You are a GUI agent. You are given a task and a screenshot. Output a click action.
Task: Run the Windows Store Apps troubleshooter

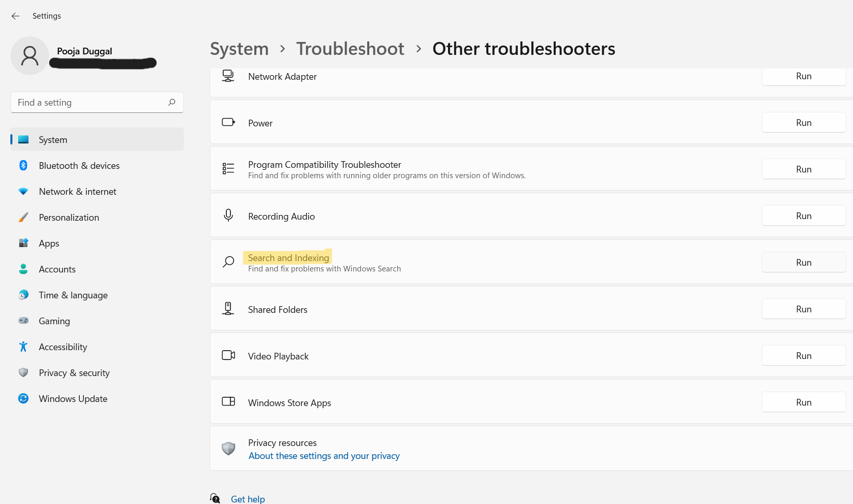click(x=803, y=402)
